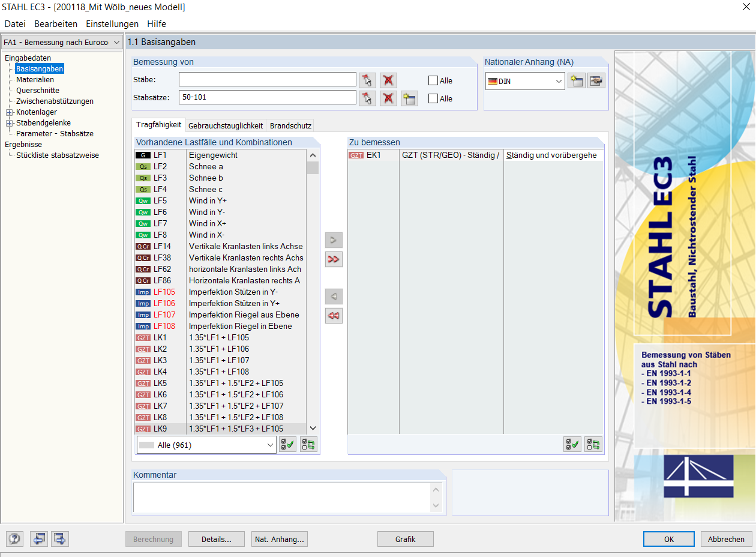Viewport: 756px width, 557px height.
Task: Select the Imp badge of LF105
Action: pos(143,292)
